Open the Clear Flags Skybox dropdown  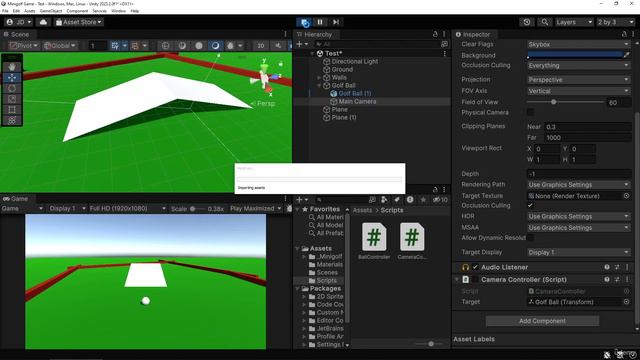578,44
